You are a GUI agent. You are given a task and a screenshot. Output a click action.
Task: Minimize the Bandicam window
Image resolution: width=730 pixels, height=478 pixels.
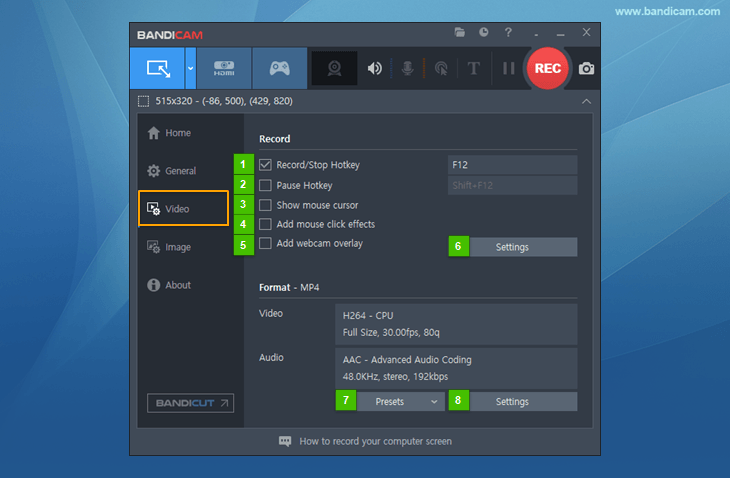click(x=561, y=34)
